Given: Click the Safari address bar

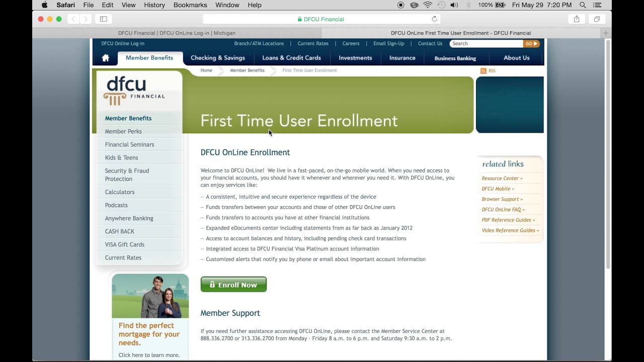Looking at the screenshot, I should (321, 19).
